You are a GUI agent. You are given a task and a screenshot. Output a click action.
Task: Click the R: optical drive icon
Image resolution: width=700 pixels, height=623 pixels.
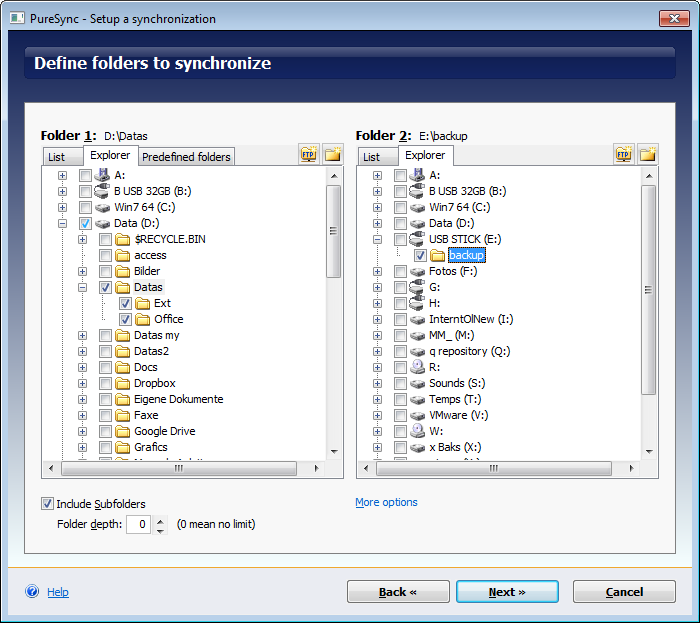[x=417, y=367]
